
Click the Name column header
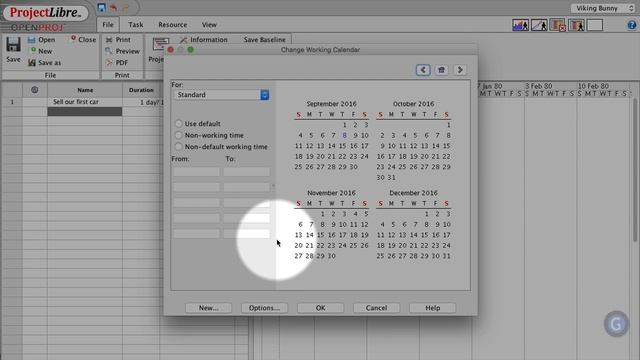point(85,90)
